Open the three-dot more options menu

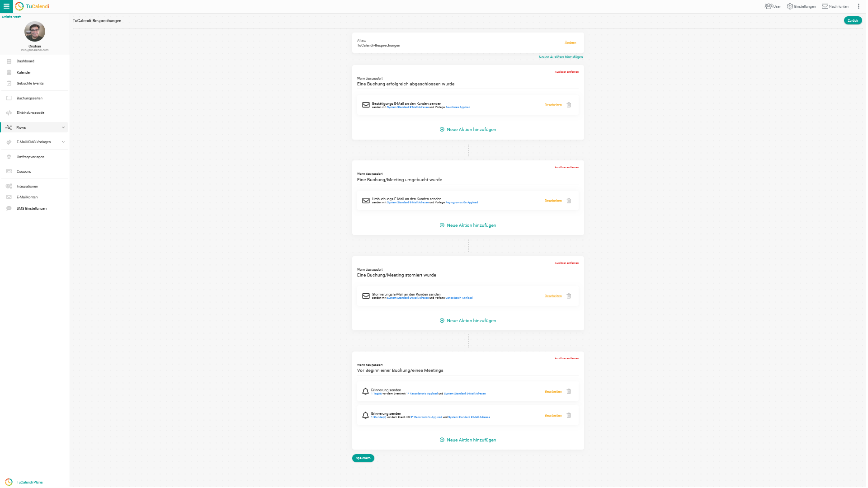coord(859,6)
